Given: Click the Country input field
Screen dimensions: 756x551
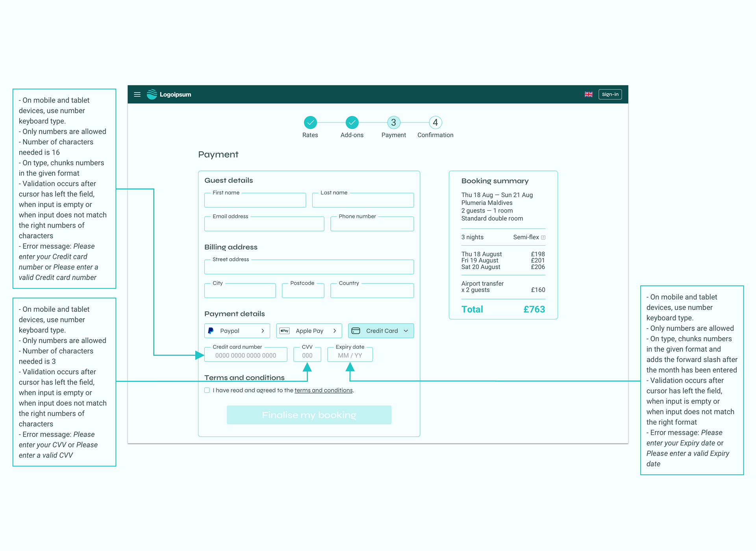Looking at the screenshot, I should pos(372,290).
